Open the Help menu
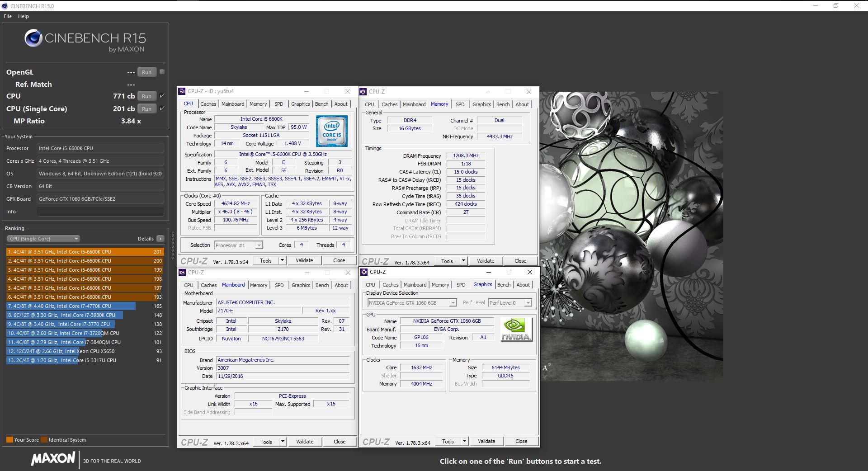Viewport: 868px width, 471px height. click(24, 16)
